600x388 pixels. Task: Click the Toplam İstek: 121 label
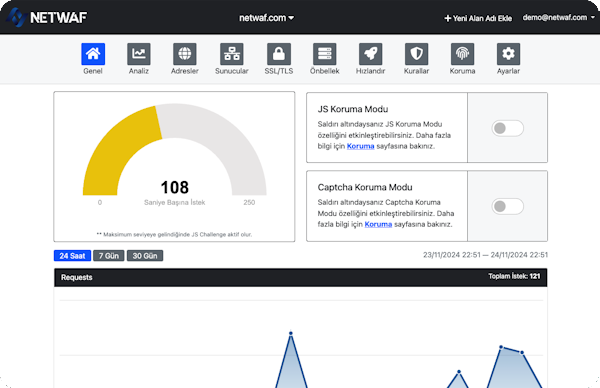click(x=514, y=276)
